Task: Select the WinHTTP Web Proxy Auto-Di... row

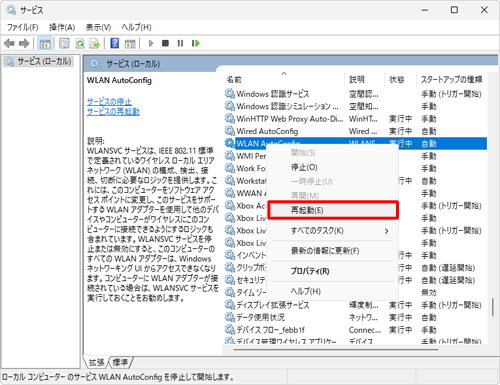Action: point(355,118)
